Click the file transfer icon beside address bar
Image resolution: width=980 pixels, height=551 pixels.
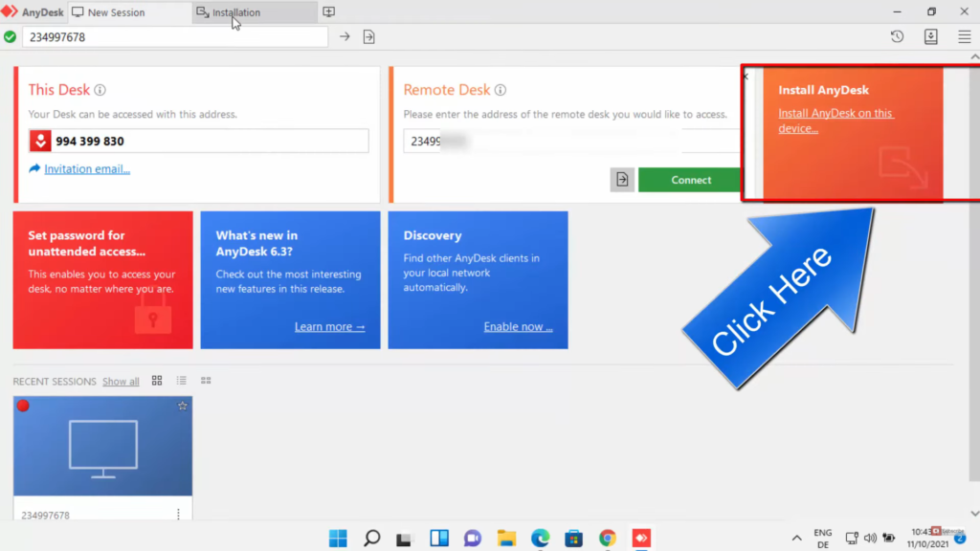368,36
